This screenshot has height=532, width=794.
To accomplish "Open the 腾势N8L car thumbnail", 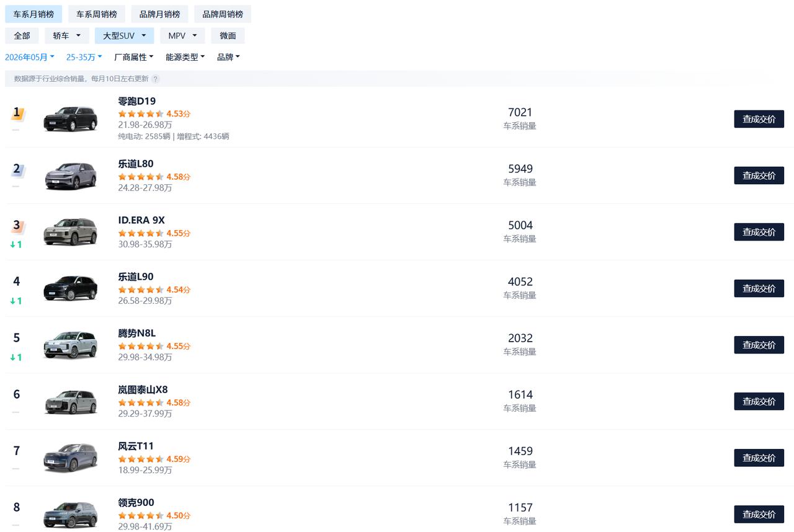I will [71, 345].
